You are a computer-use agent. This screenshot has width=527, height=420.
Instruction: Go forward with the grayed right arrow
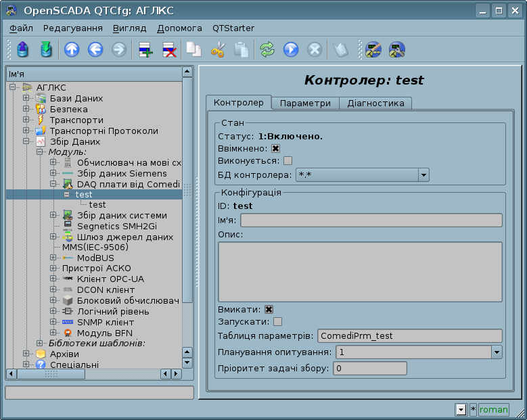119,50
